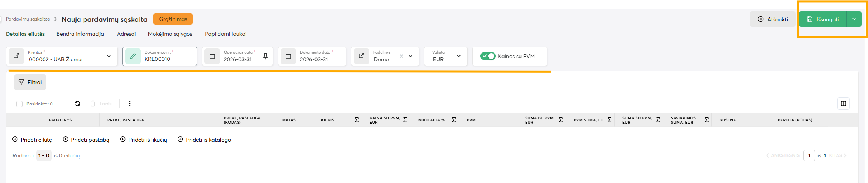The width and height of the screenshot is (868, 183).
Task: Open the Išsaugoti split-button arrow
Action: click(x=854, y=19)
